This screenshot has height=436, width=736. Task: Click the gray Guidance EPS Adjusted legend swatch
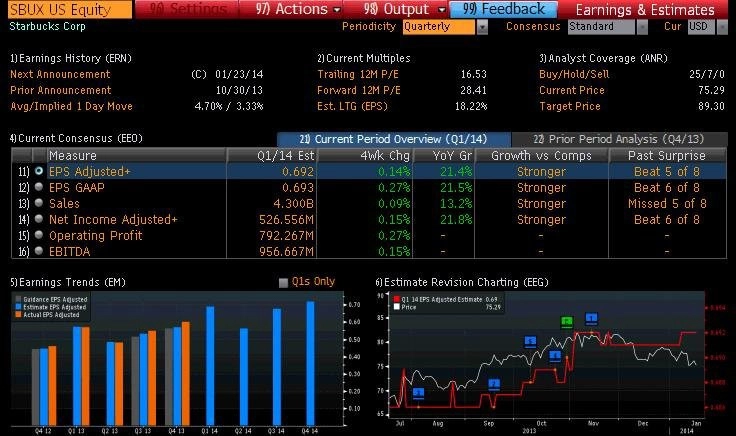pyautogui.click(x=18, y=299)
